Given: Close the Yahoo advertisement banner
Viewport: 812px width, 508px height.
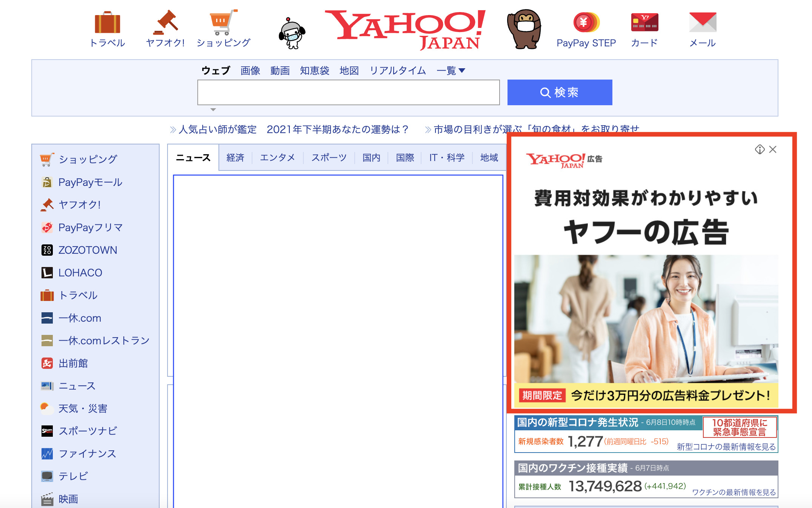Looking at the screenshot, I should click(773, 150).
